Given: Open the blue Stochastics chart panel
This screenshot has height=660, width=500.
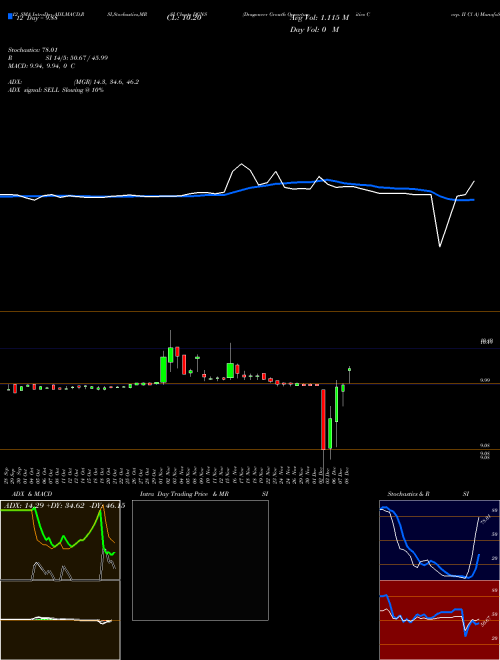Looking at the screenshot, I should coord(439,540).
